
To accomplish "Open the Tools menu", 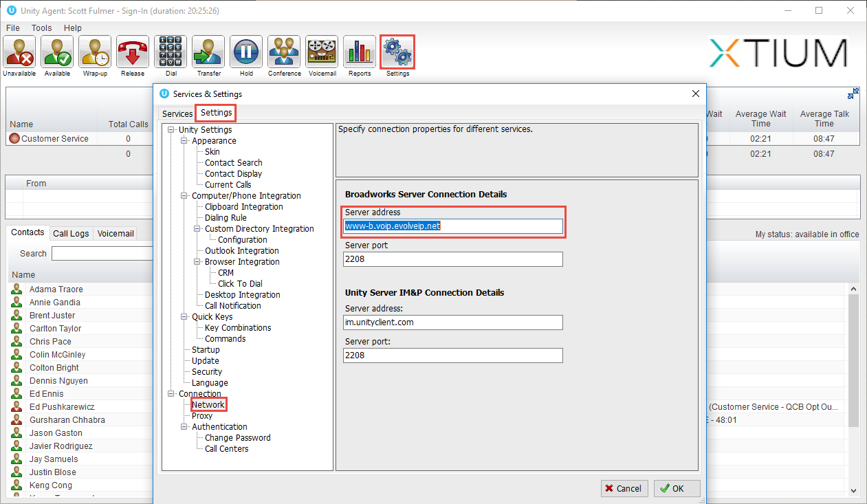I will [41, 28].
